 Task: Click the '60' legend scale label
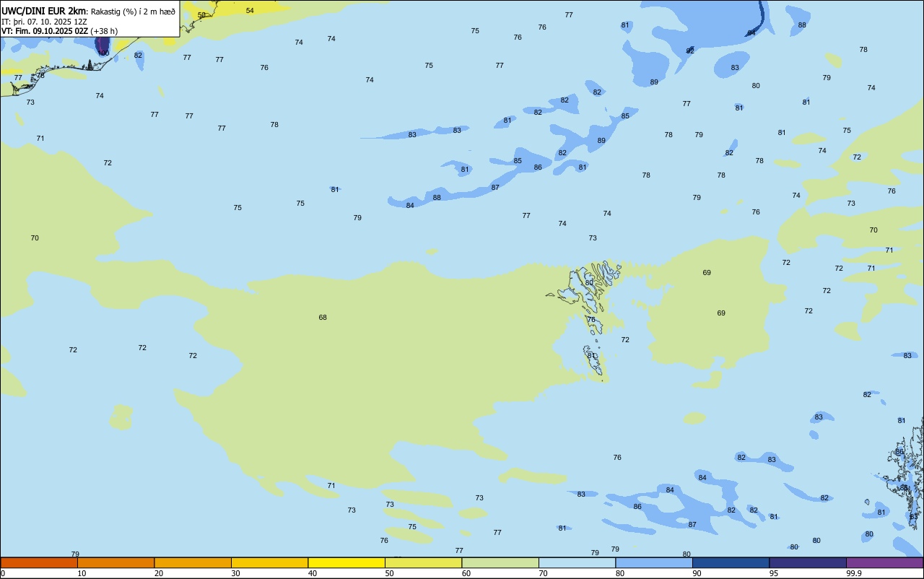pos(466,573)
